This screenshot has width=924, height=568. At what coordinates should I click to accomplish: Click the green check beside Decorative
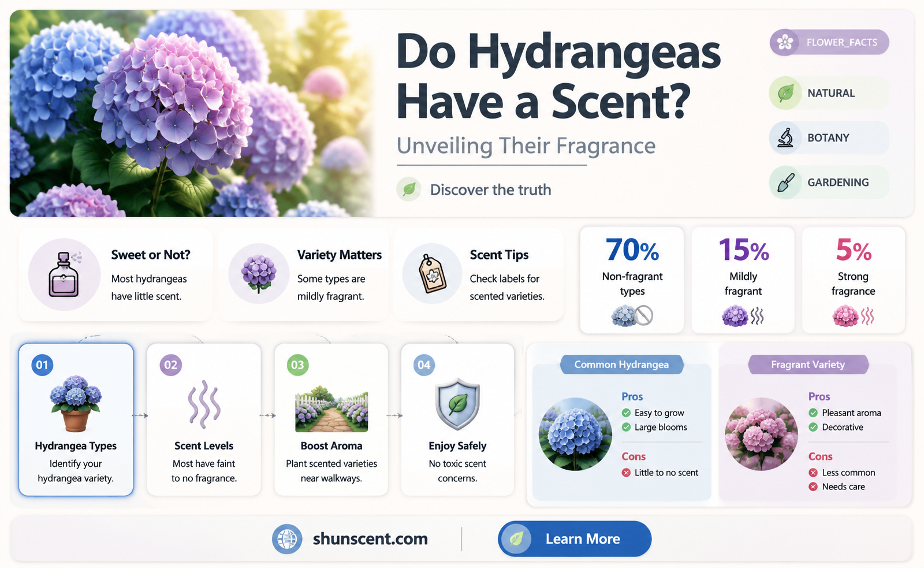point(813,427)
